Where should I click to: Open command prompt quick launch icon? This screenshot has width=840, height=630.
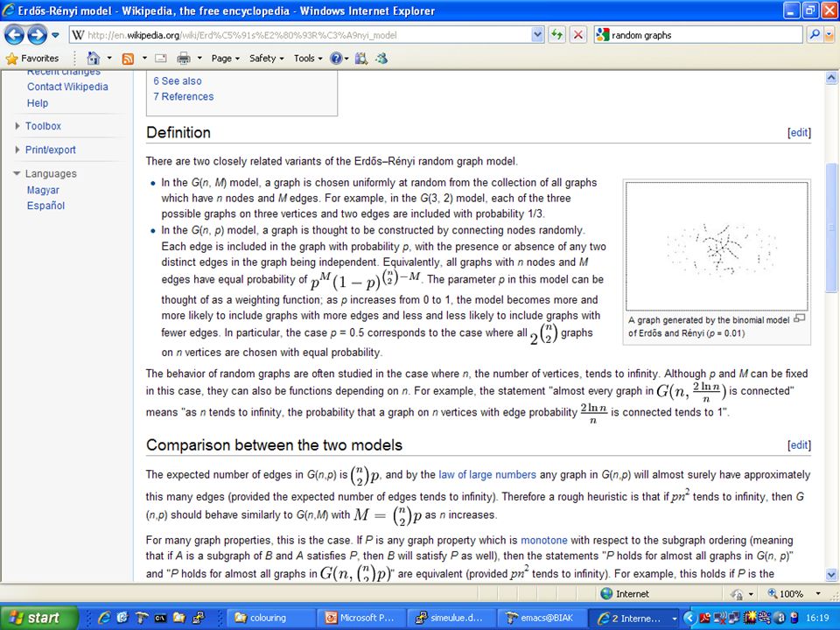(x=160, y=618)
